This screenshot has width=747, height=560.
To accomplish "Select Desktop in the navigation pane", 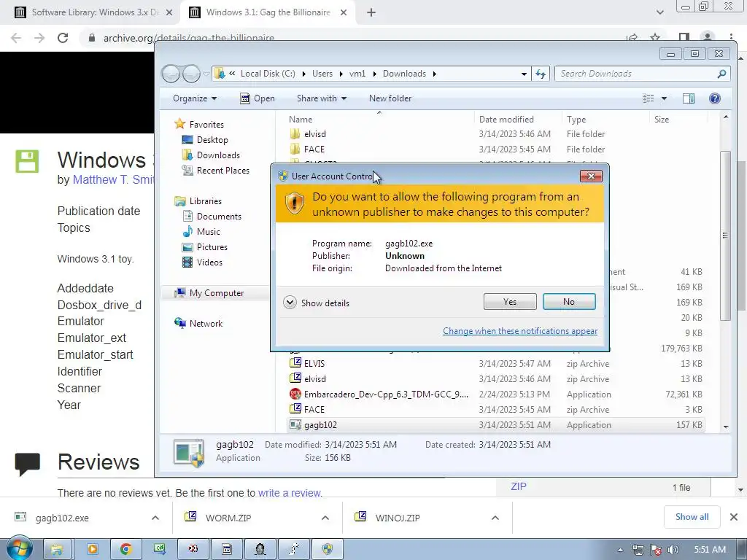I will pos(205,139).
